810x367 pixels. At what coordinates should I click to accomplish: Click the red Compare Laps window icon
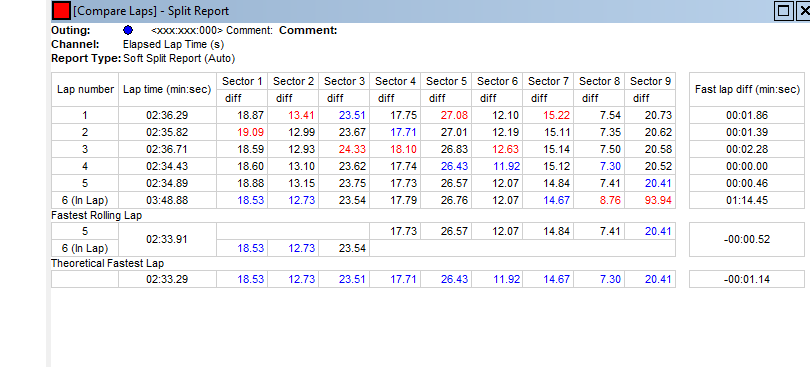click(x=61, y=10)
